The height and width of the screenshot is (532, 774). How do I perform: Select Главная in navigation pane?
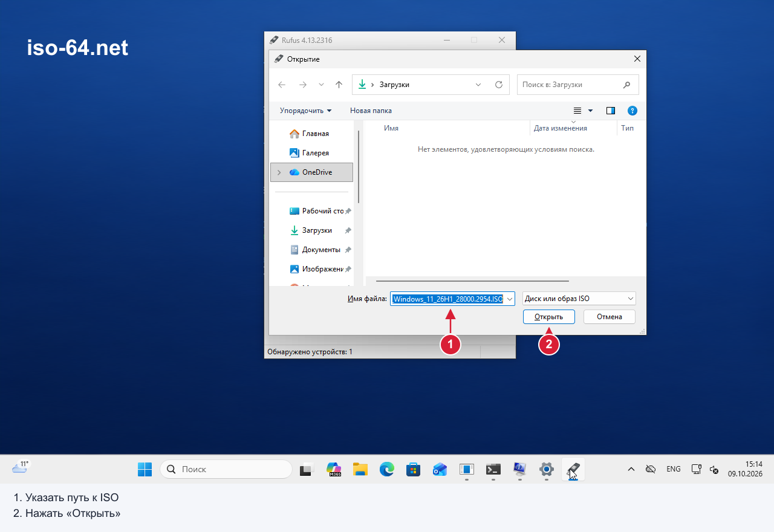311,134
